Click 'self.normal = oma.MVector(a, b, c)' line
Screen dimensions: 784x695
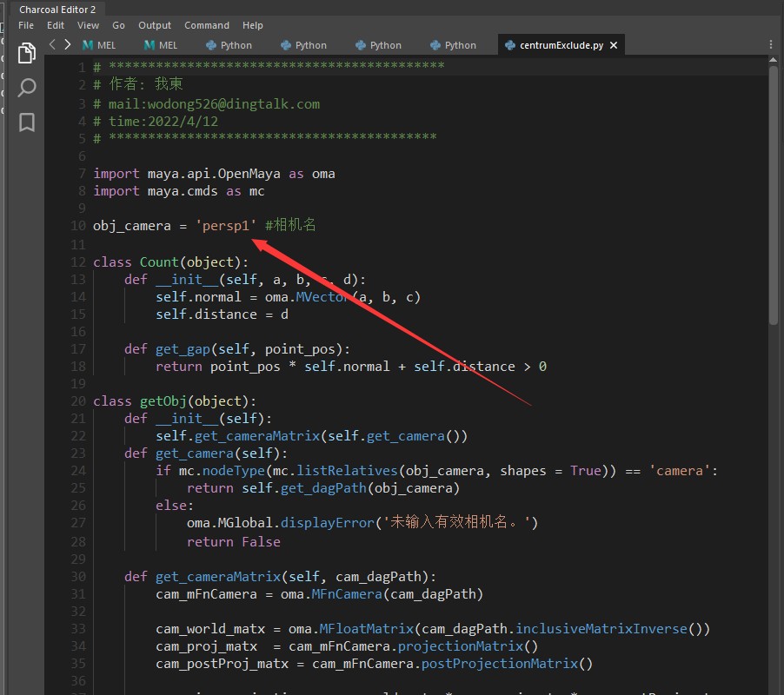tap(288, 297)
